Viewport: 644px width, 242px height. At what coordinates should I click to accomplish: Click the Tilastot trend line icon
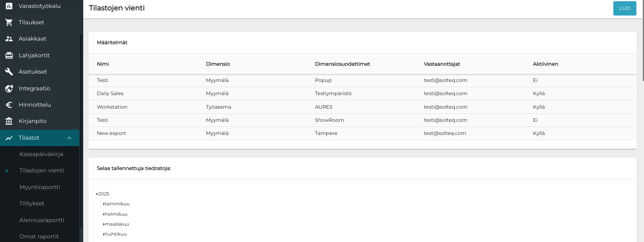coord(9,138)
